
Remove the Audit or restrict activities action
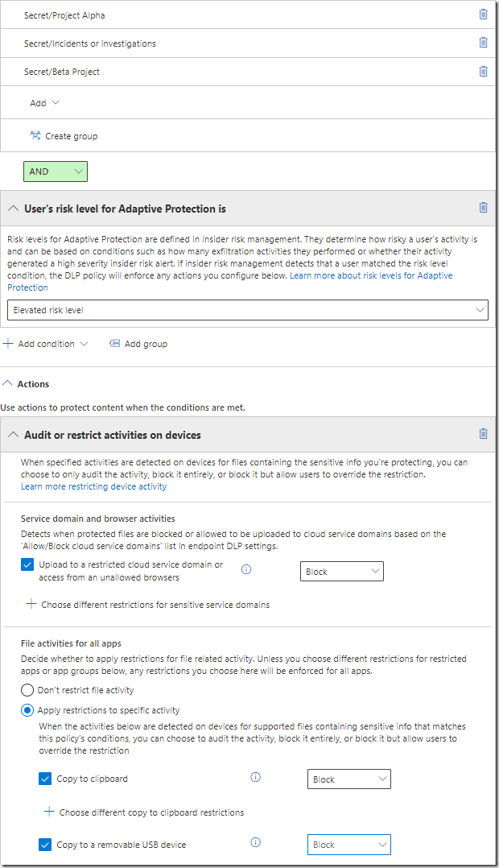483,434
